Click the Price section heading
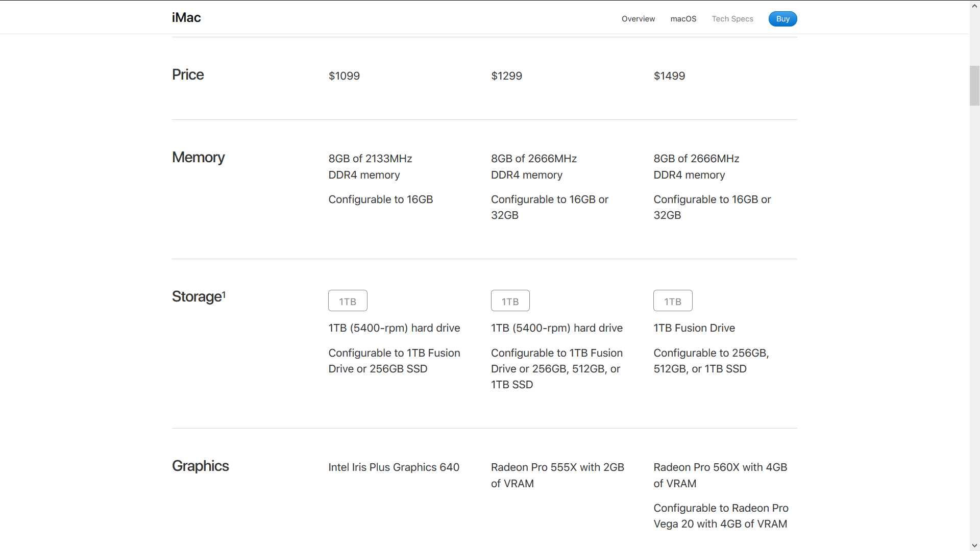 [188, 74]
